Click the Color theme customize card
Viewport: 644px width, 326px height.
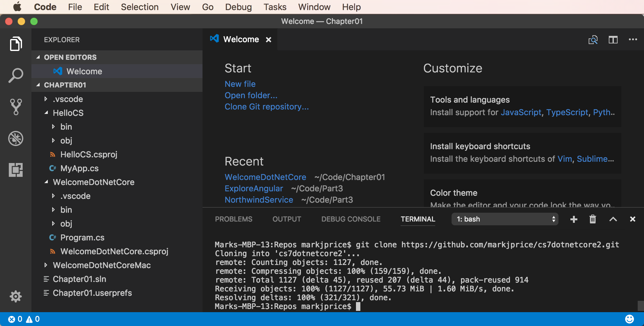(x=522, y=193)
